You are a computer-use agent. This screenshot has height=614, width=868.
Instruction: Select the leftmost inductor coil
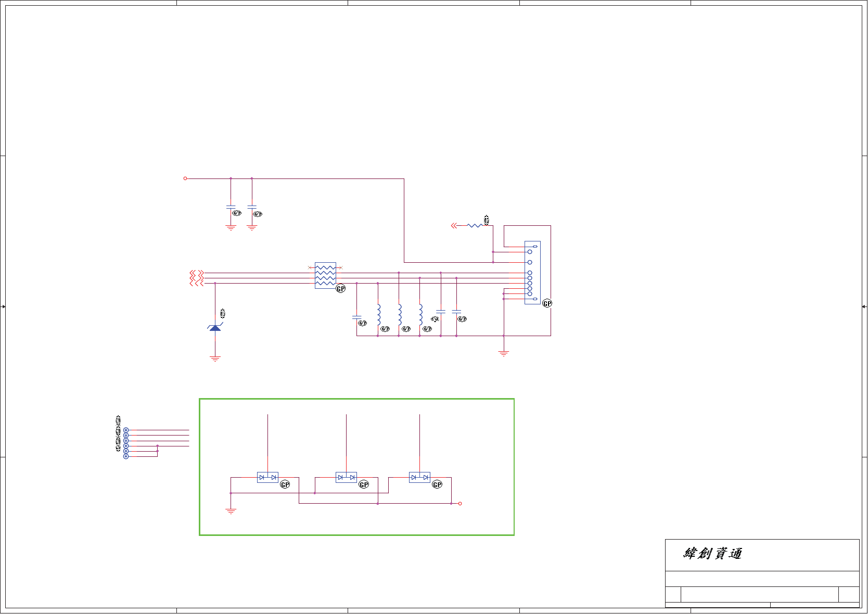379,315
